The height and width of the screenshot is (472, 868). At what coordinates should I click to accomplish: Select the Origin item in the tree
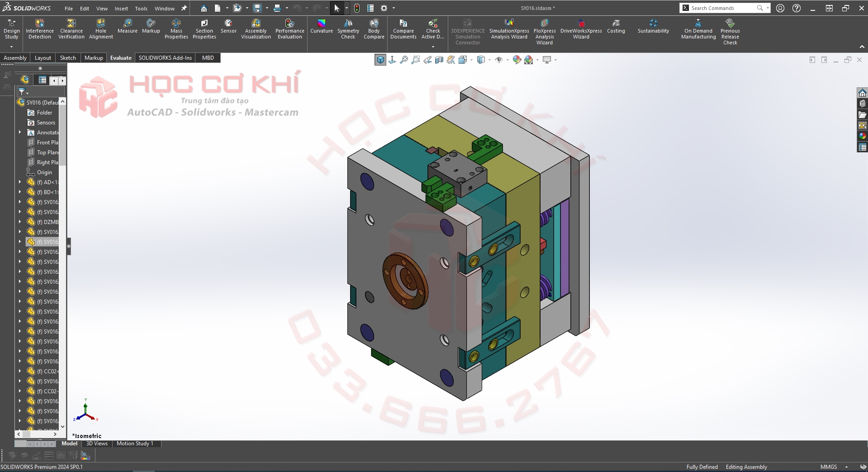click(x=39, y=172)
